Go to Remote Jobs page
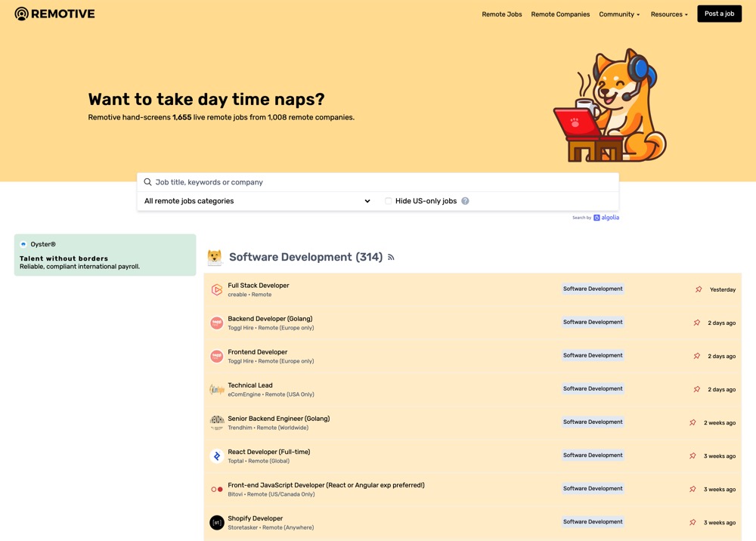756x541 pixels. tap(502, 14)
